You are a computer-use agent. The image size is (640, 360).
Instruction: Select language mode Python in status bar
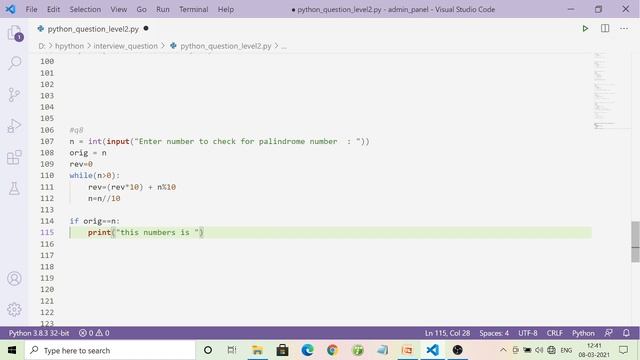pyautogui.click(x=583, y=333)
